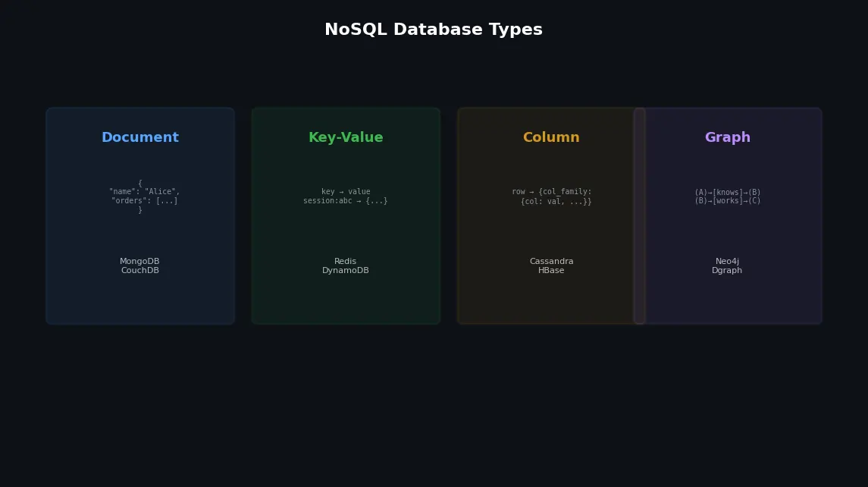Click the HBase label

click(551, 270)
